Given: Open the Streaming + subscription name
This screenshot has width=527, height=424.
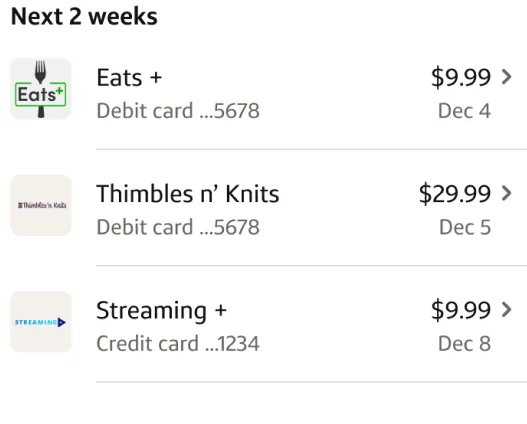Looking at the screenshot, I should click(162, 311).
